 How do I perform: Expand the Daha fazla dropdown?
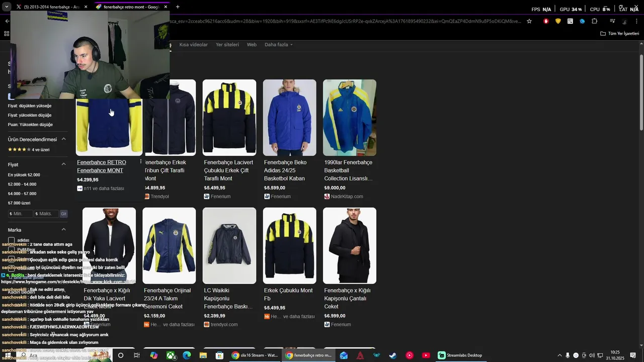pyautogui.click(x=278, y=45)
